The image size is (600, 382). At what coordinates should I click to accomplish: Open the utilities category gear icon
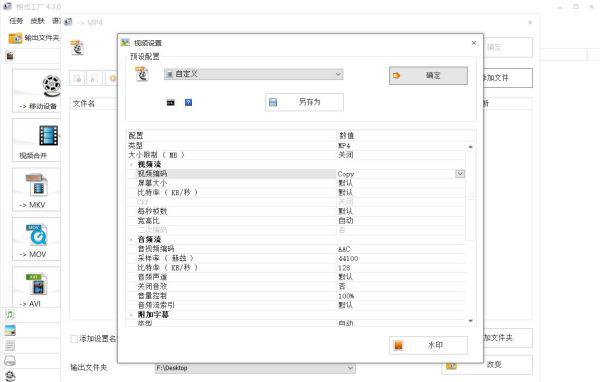(10, 375)
